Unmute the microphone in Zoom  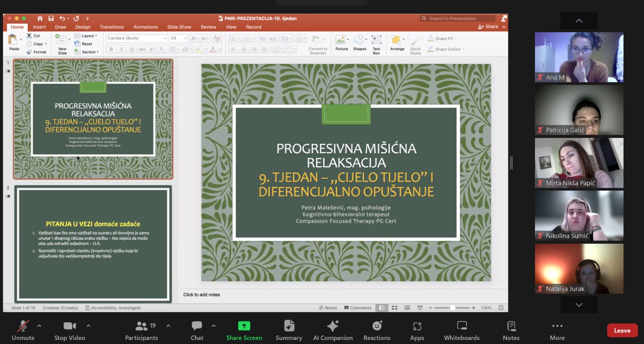click(x=23, y=331)
